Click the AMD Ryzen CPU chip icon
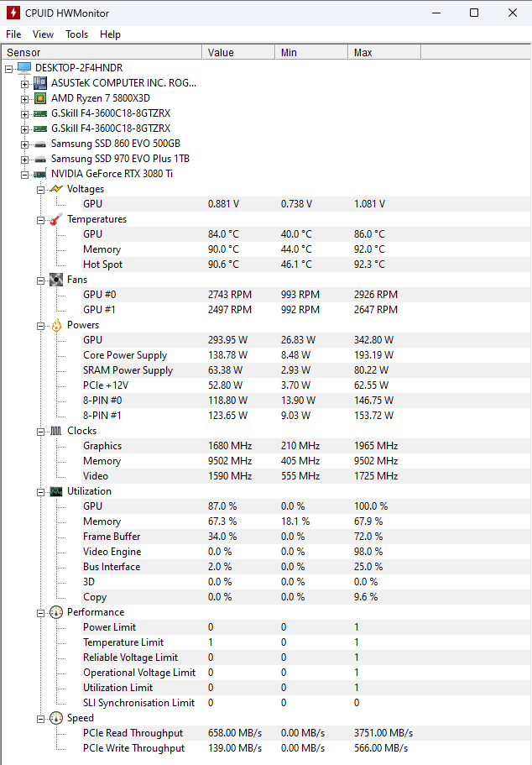 click(40, 98)
